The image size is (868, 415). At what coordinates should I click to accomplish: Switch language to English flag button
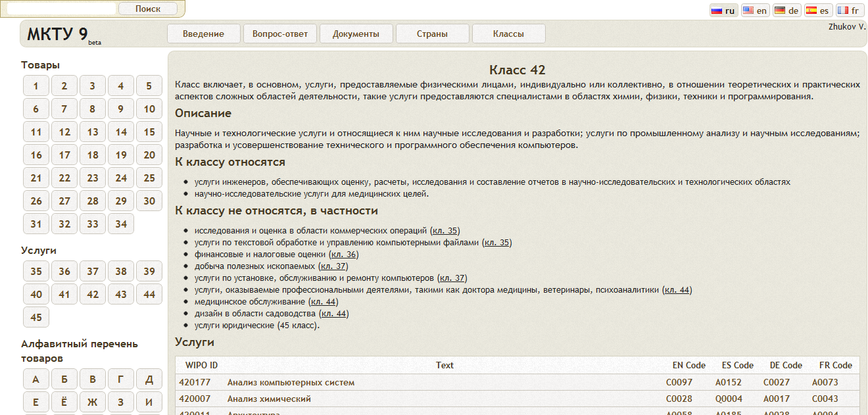pos(755,11)
